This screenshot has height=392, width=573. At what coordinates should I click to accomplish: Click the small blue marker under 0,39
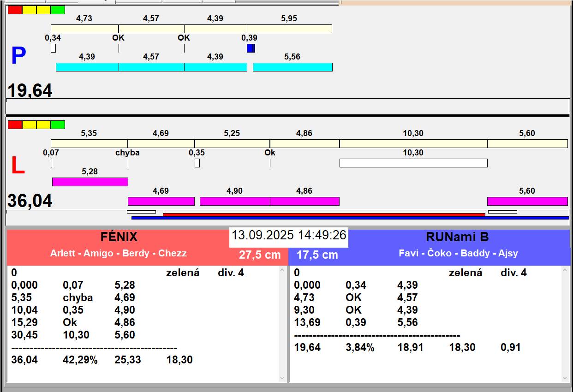click(x=251, y=48)
